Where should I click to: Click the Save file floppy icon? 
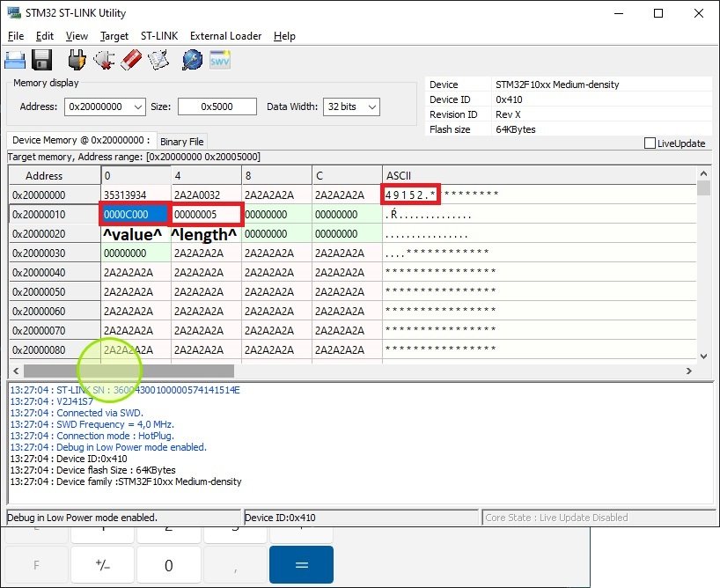[x=41, y=60]
